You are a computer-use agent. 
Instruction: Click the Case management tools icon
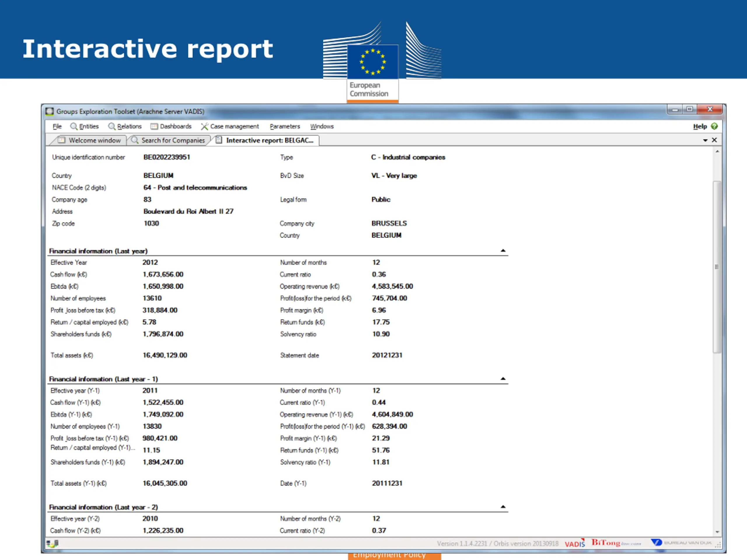coord(204,126)
